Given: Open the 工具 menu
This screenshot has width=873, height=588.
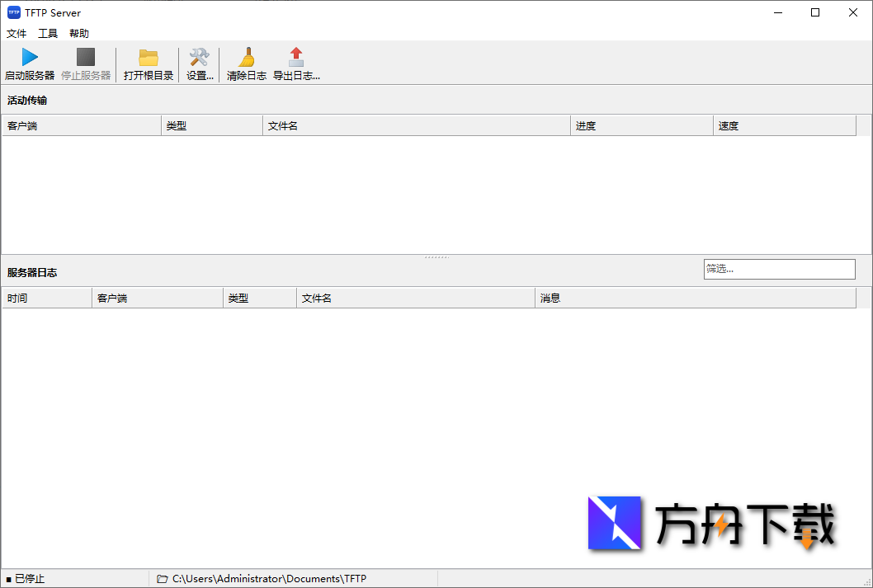Looking at the screenshot, I should click(47, 33).
